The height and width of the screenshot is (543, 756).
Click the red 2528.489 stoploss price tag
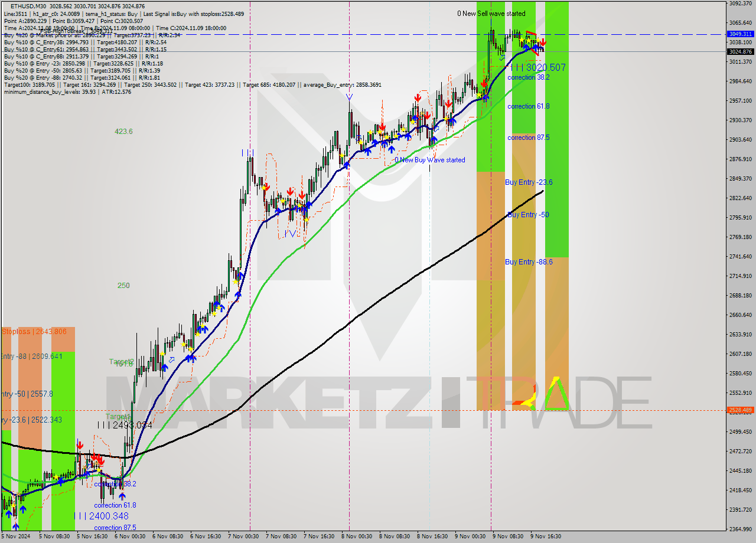(x=740, y=410)
